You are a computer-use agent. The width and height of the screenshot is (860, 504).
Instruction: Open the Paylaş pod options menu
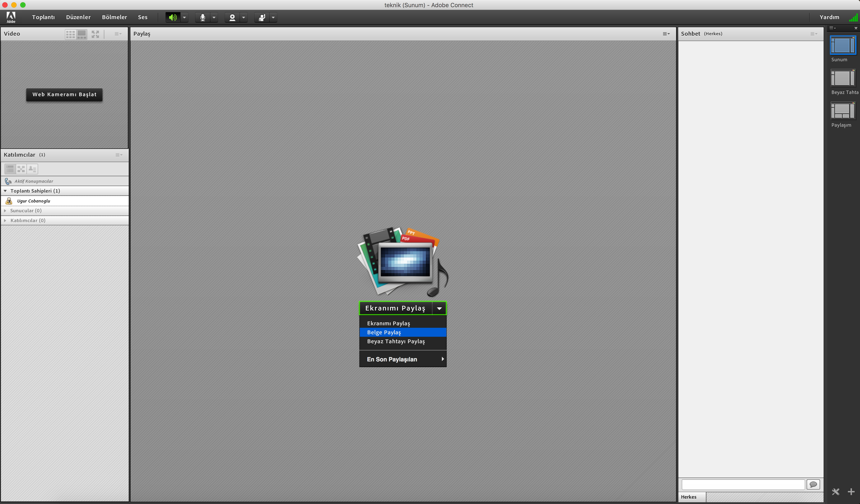pos(666,34)
